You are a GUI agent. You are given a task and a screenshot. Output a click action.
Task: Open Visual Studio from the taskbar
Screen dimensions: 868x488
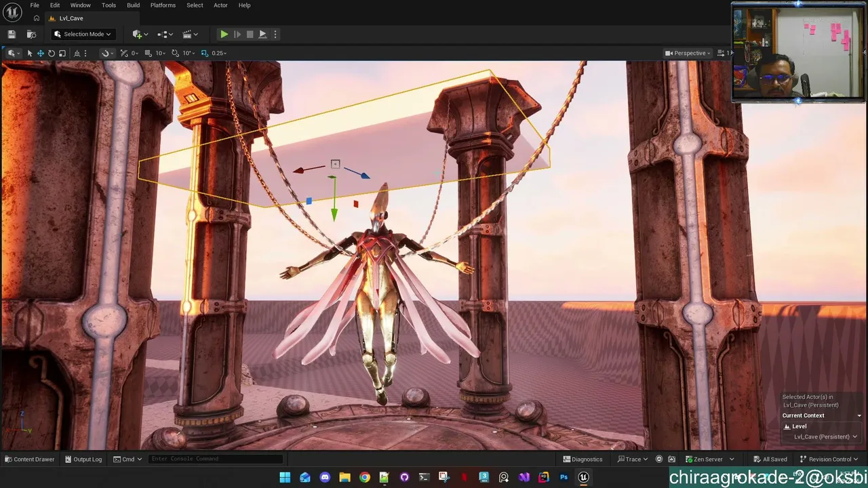coord(524,477)
